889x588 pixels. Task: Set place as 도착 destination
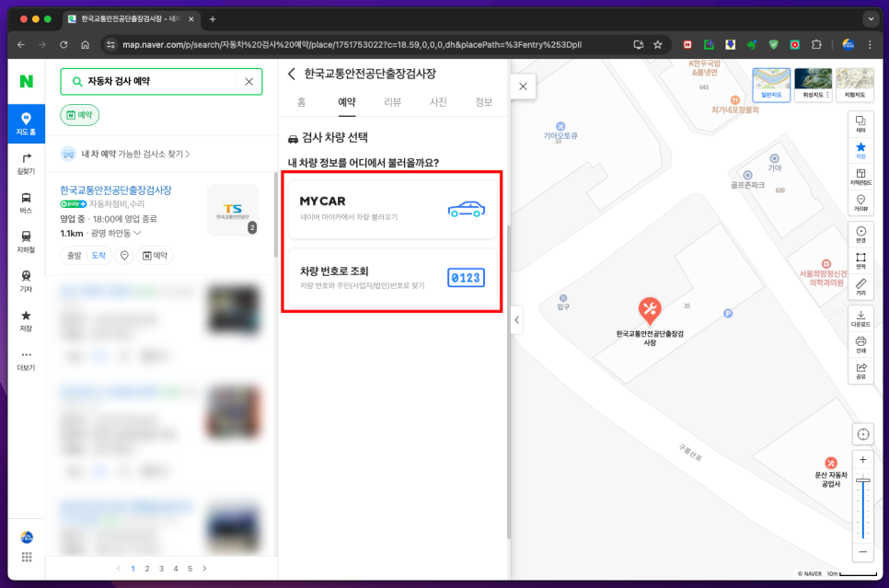click(98, 256)
